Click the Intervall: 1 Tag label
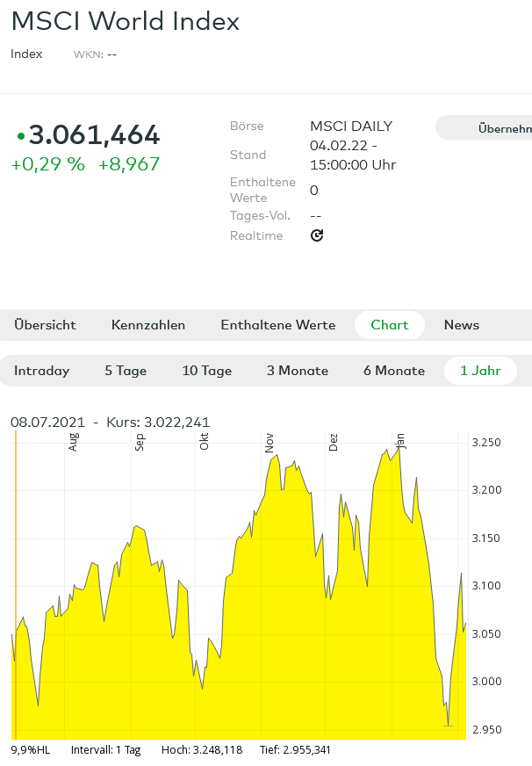The image size is (532, 766). point(104,750)
